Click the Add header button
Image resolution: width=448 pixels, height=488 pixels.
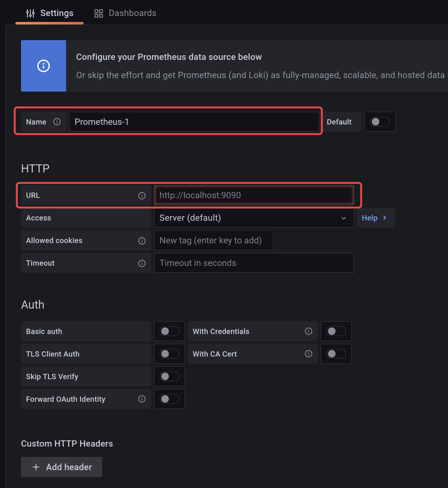point(61,467)
